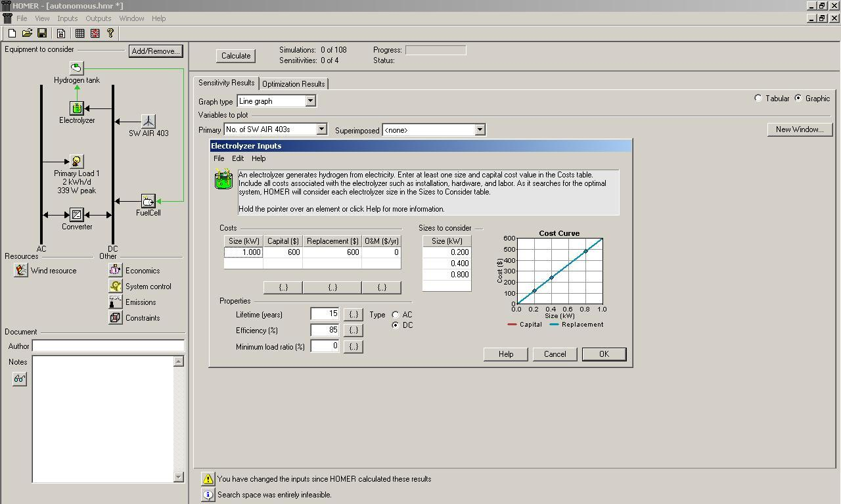Open the Constraints icon
Image resolution: width=841 pixels, height=504 pixels.
116,317
